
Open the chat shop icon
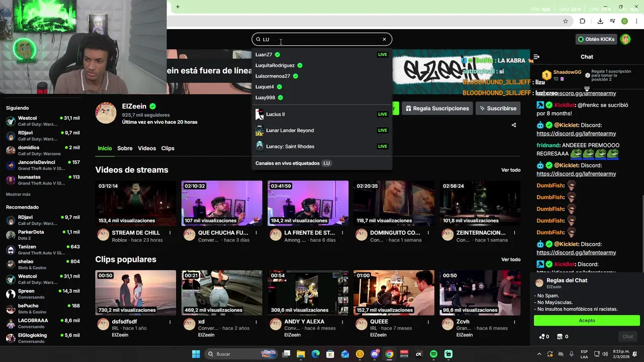point(560,336)
